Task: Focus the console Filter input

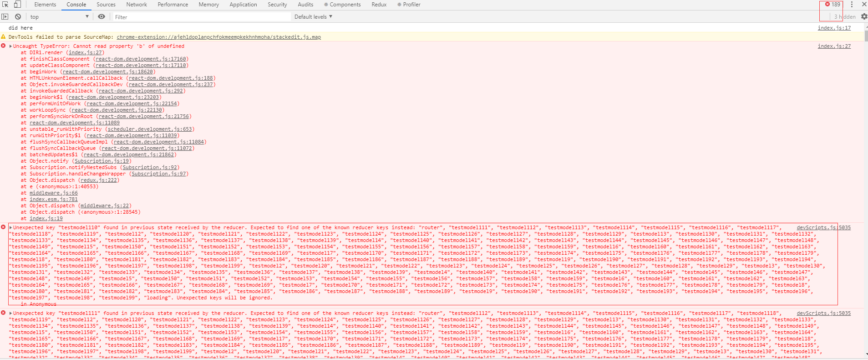Action: 201,17
